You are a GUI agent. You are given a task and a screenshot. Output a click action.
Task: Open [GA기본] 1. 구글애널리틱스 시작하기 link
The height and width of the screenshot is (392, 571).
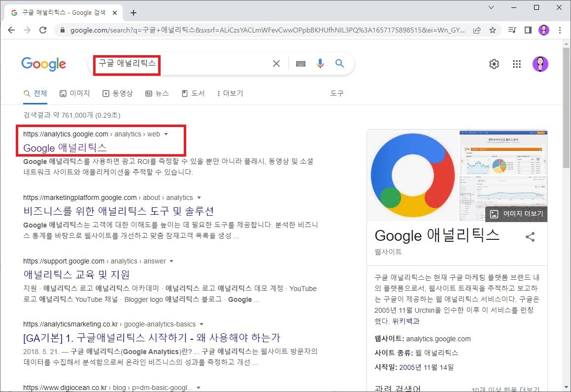point(152,338)
